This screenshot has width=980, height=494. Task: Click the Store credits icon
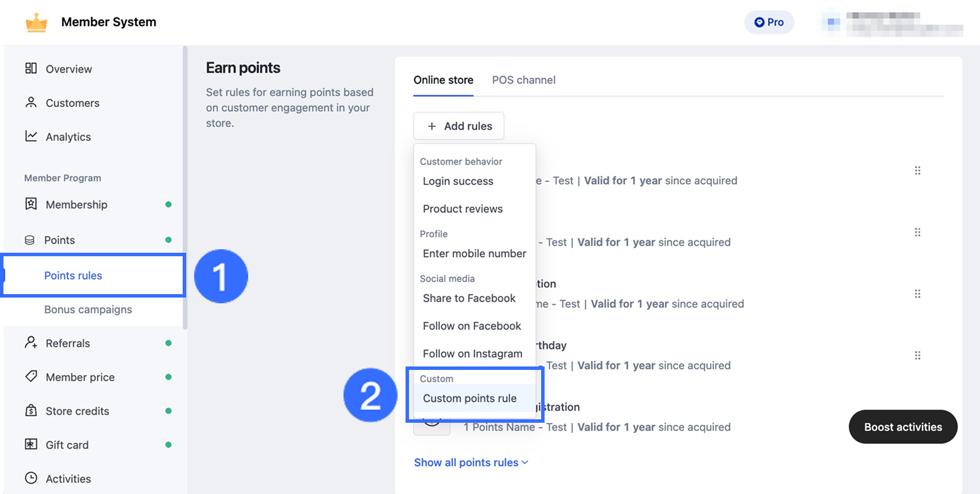coord(31,410)
